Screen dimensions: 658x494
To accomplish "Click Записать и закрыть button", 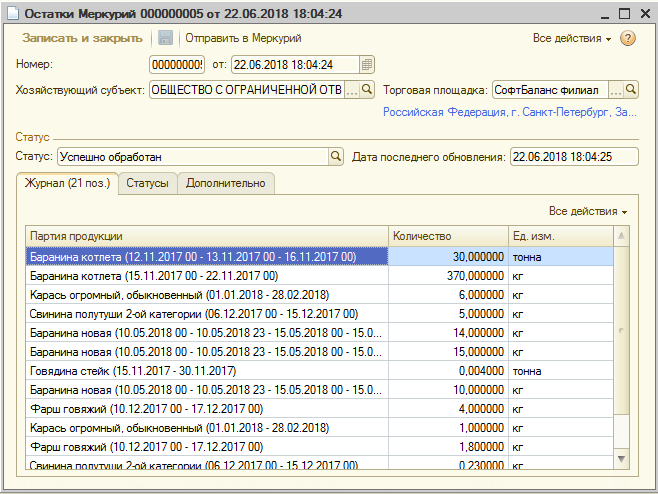I will point(82,38).
